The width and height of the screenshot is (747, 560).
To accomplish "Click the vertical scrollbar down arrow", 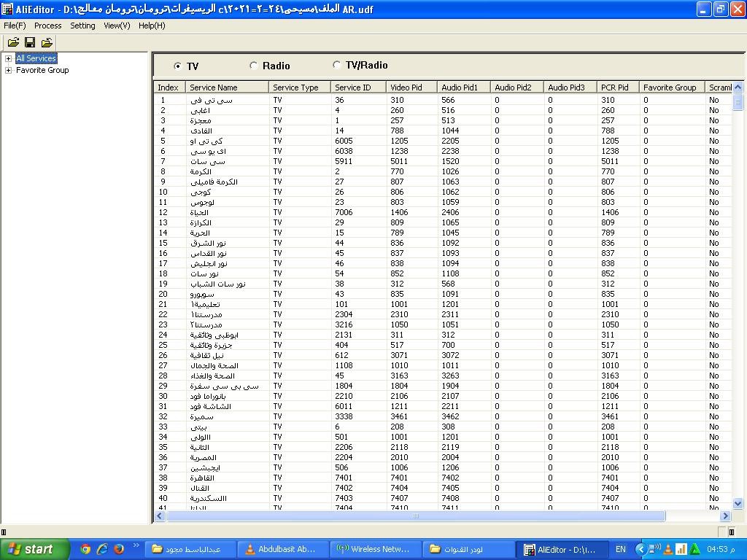I will [738, 503].
